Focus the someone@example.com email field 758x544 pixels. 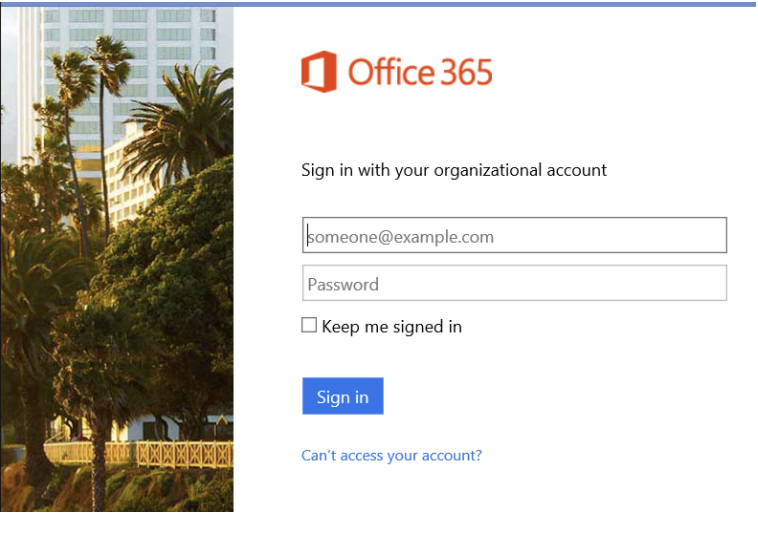pos(514,236)
